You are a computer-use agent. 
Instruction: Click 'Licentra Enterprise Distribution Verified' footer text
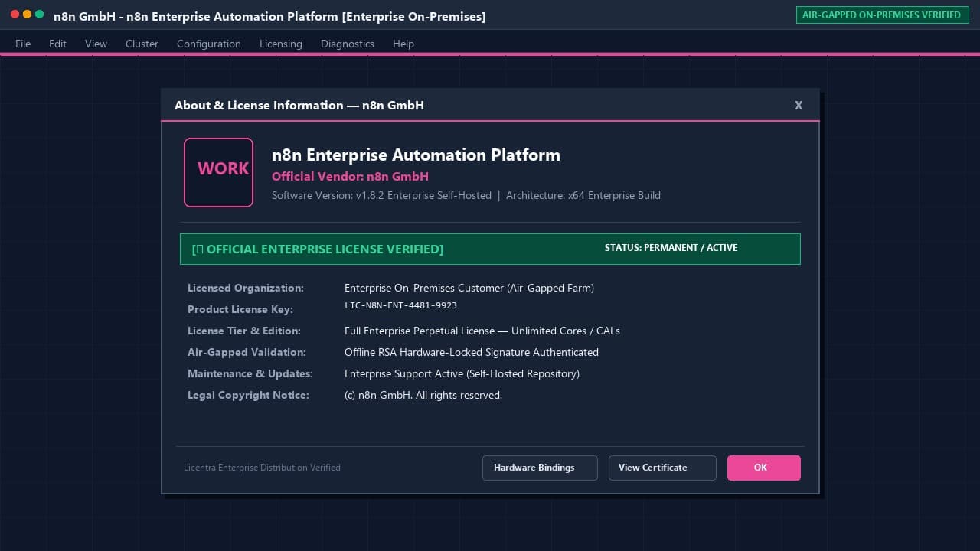coord(262,468)
